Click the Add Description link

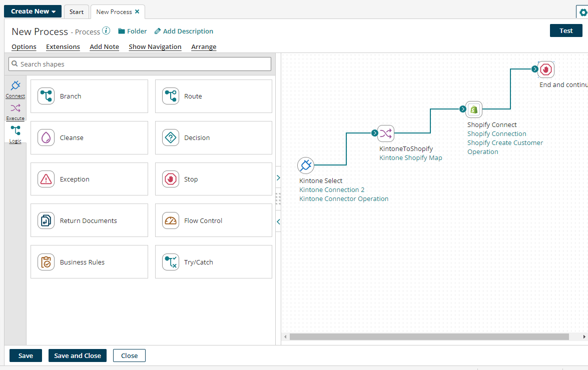[x=188, y=31]
